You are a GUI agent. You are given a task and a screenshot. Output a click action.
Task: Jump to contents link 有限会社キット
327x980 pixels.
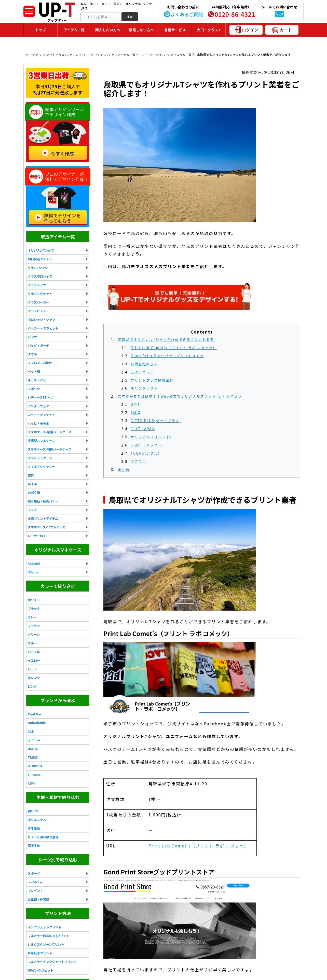pyautogui.click(x=144, y=364)
